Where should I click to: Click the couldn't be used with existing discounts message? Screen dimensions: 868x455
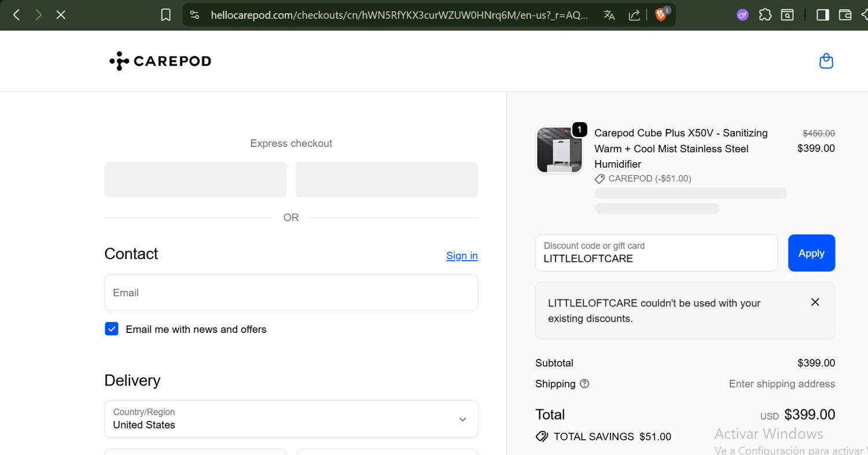coord(654,310)
